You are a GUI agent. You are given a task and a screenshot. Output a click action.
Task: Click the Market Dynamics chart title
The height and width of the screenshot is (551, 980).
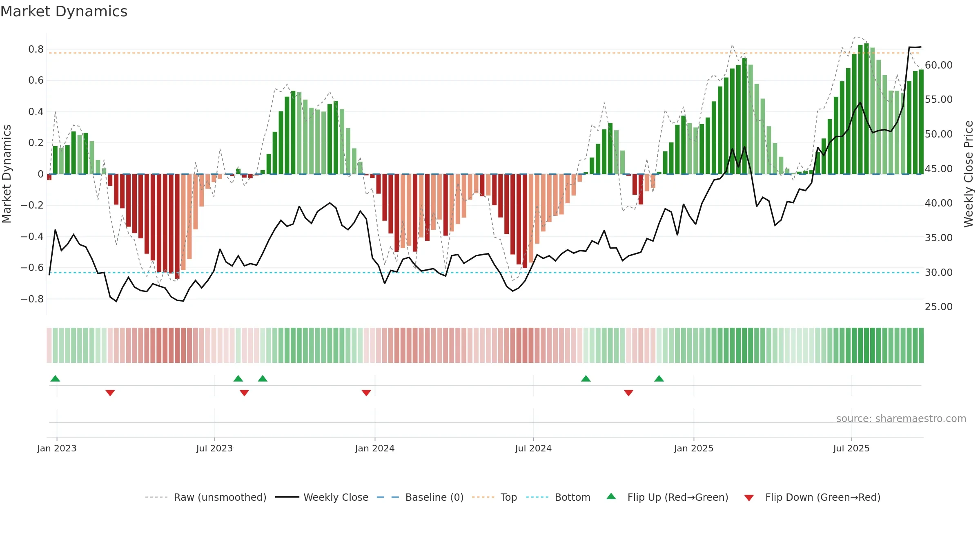(64, 11)
